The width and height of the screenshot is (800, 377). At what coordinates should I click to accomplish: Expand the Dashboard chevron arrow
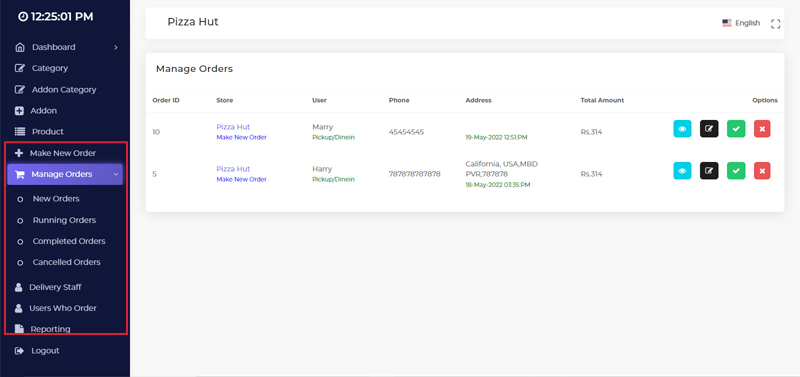point(116,47)
